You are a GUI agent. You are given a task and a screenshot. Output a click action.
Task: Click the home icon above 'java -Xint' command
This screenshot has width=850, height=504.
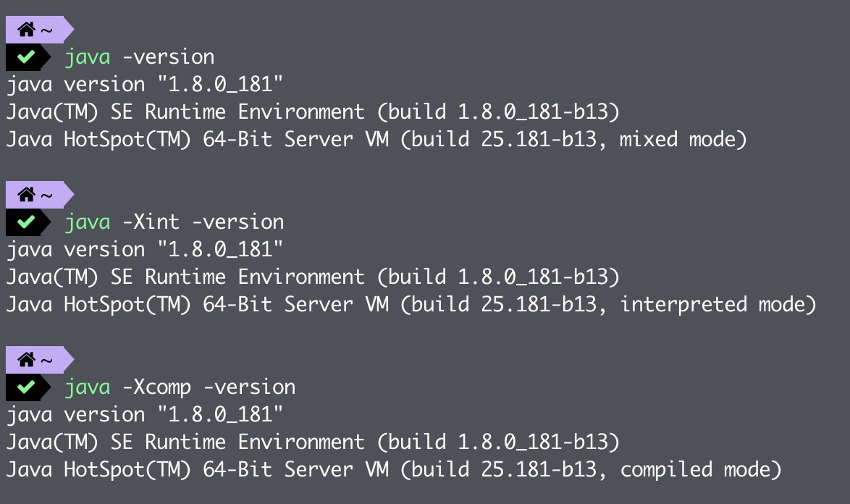tap(27, 195)
